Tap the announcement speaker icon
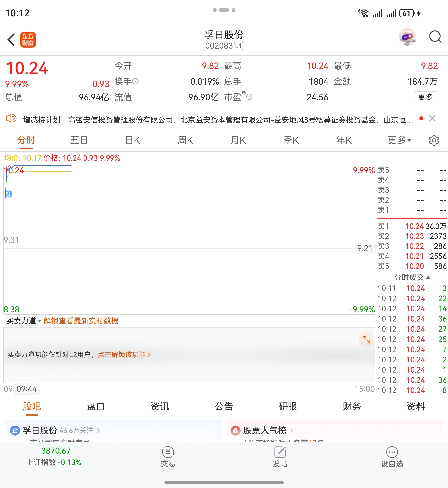The width and height of the screenshot is (448, 488). pyautogui.click(x=11, y=119)
